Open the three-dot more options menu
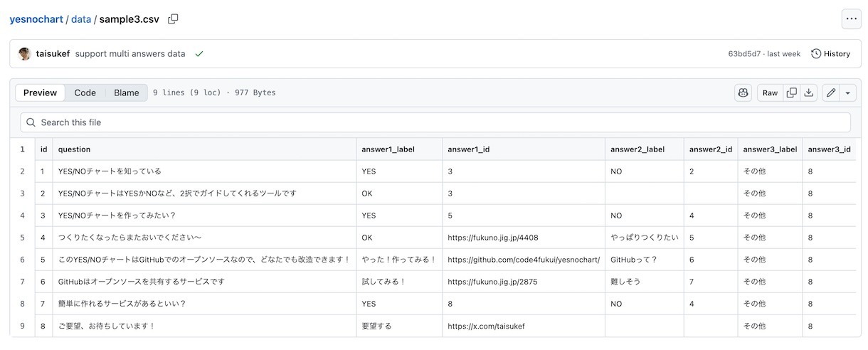Viewport: 868px width, 350px height. (x=851, y=19)
